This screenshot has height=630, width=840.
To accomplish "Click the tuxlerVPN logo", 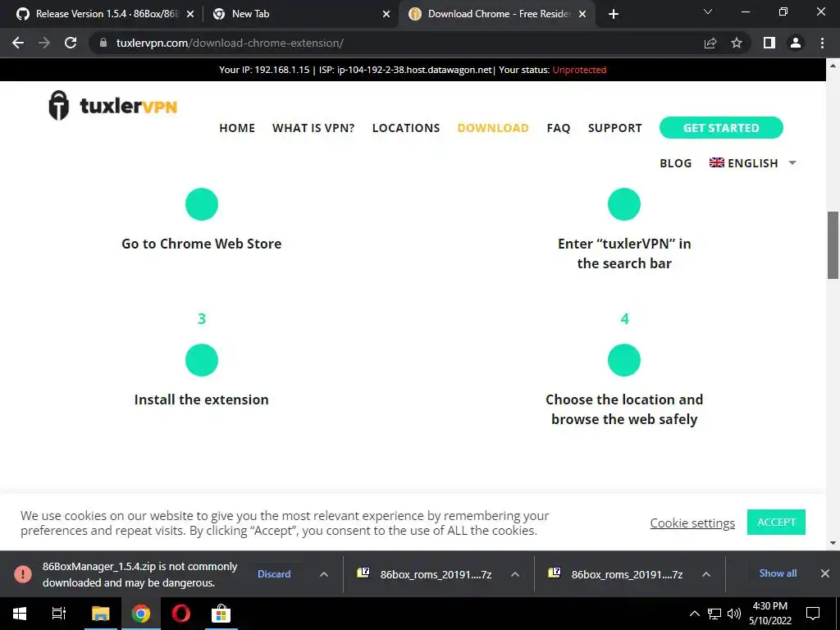I will [112, 105].
